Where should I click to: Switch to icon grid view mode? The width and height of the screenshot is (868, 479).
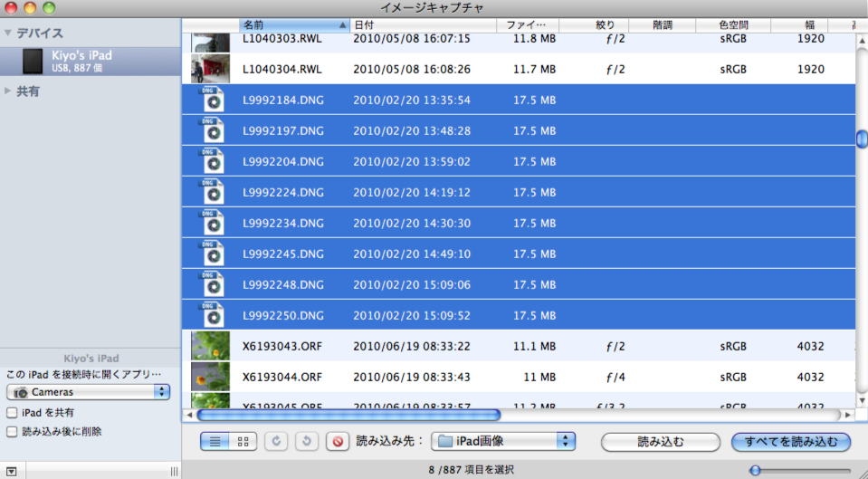tap(243, 441)
